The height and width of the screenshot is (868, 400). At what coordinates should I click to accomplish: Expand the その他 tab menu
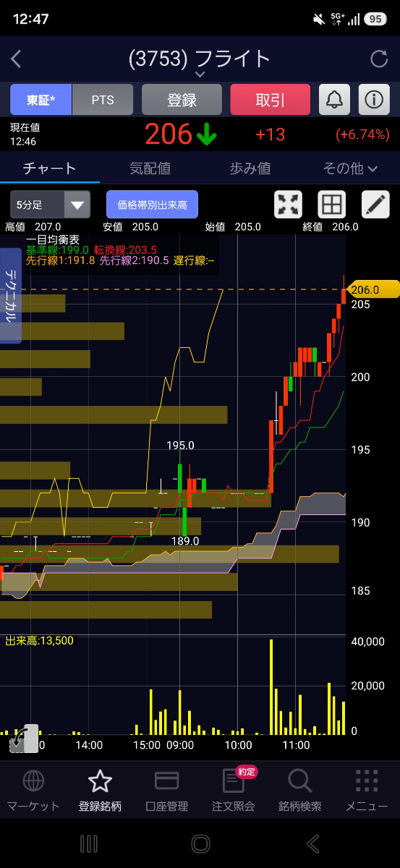[x=350, y=169]
